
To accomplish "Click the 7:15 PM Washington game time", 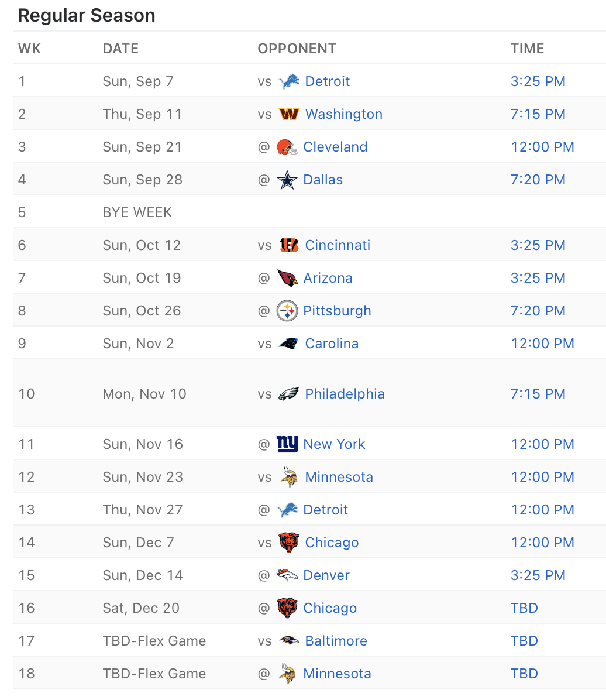I will coord(538,114).
